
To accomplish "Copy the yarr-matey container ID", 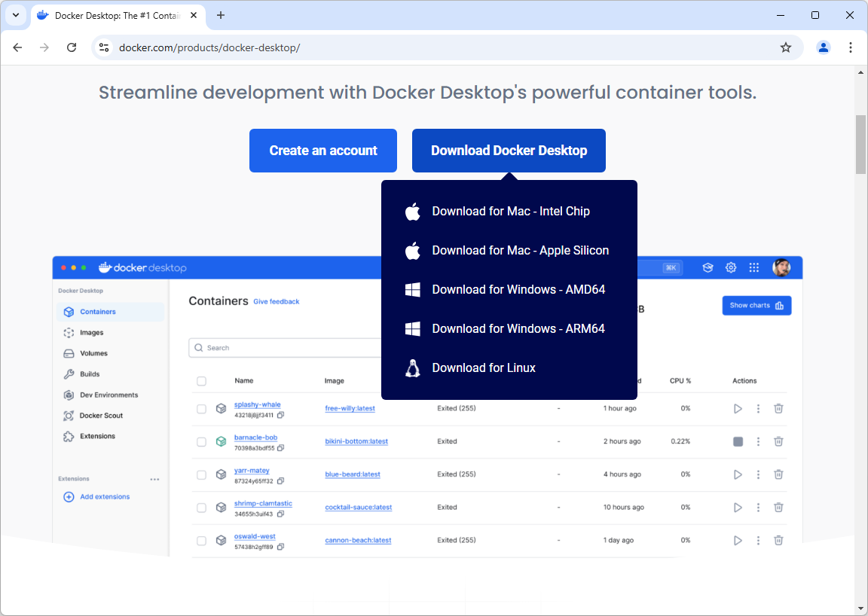I will point(280,481).
